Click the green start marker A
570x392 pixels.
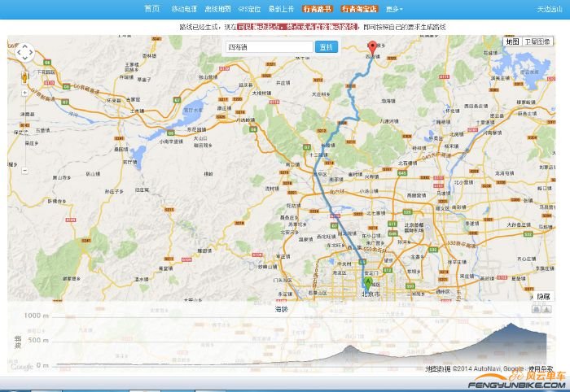(367, 282)
